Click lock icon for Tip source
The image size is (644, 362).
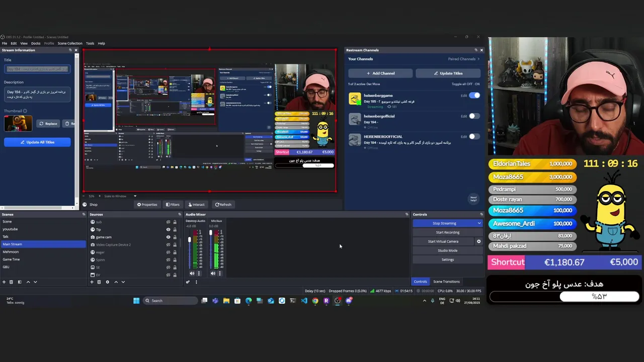[175, 230]
